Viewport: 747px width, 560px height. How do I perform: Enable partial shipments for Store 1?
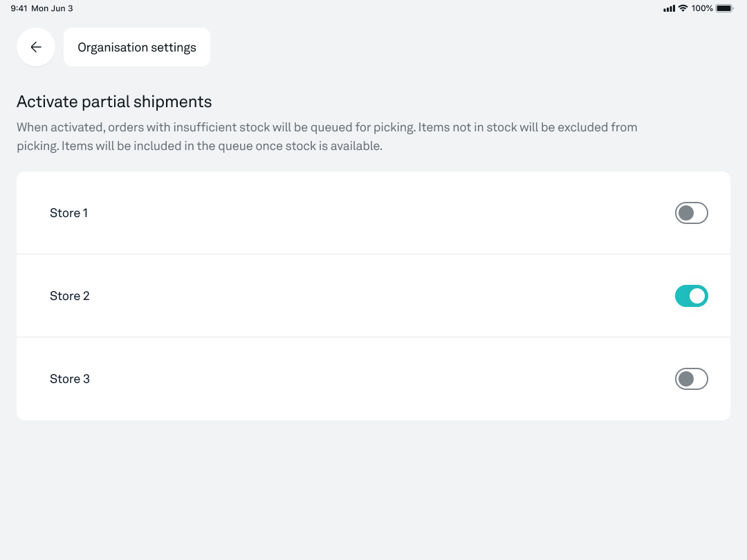(691, 213)
